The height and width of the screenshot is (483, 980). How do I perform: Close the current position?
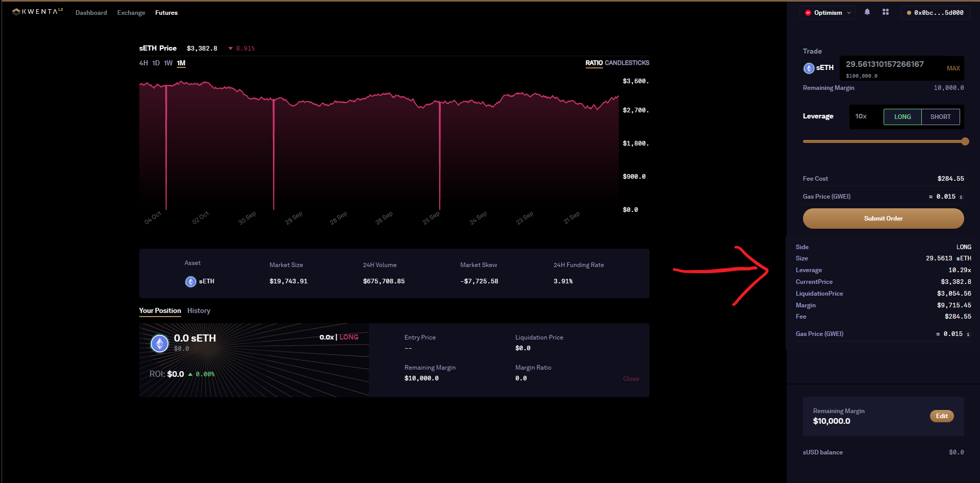point(631,379)
